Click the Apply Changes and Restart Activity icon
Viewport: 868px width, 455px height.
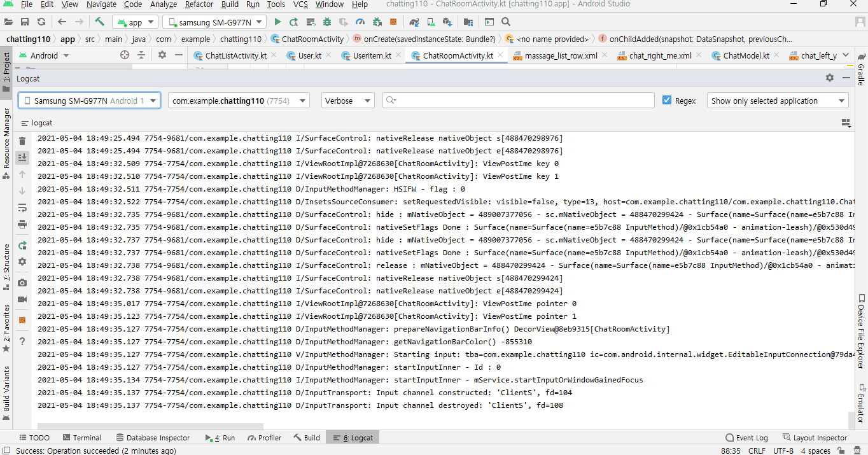coord(294,22)
